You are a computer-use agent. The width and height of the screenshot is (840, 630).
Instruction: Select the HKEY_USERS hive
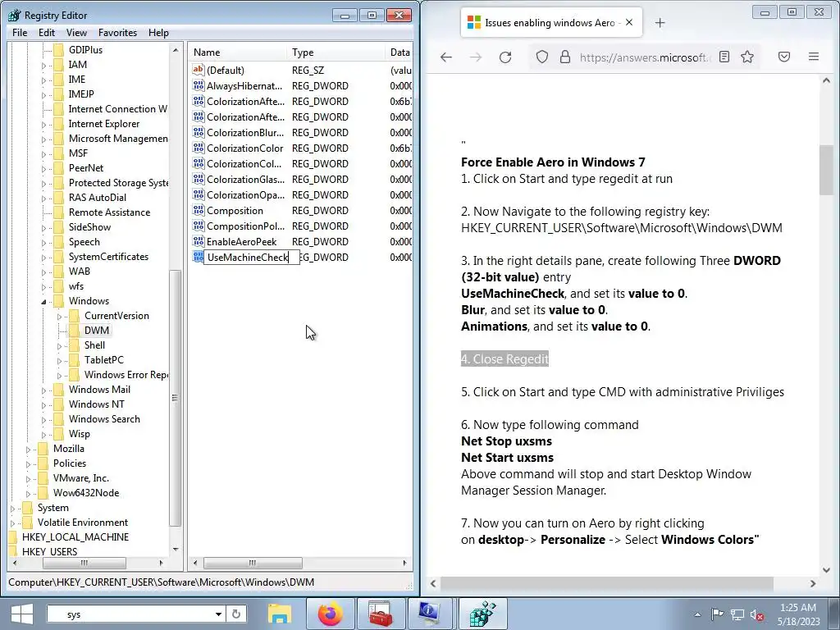point(49,551)
